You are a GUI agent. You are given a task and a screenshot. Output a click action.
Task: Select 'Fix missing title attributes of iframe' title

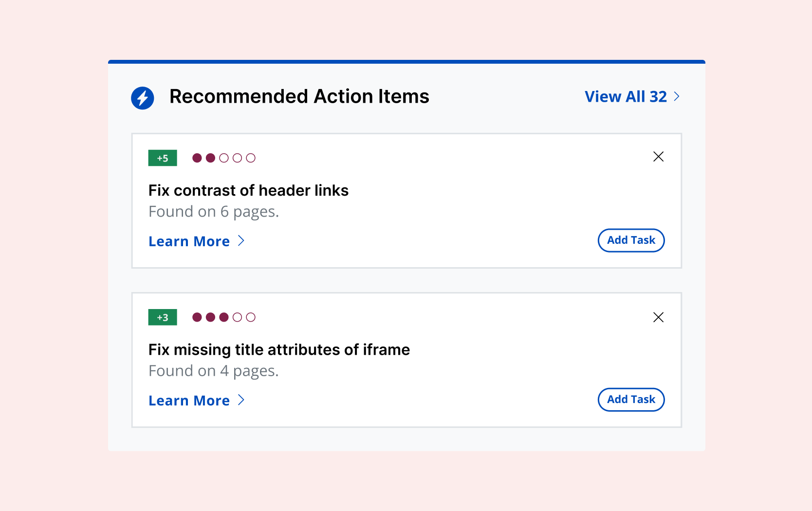pyautogui.click(x=279, y=349)
